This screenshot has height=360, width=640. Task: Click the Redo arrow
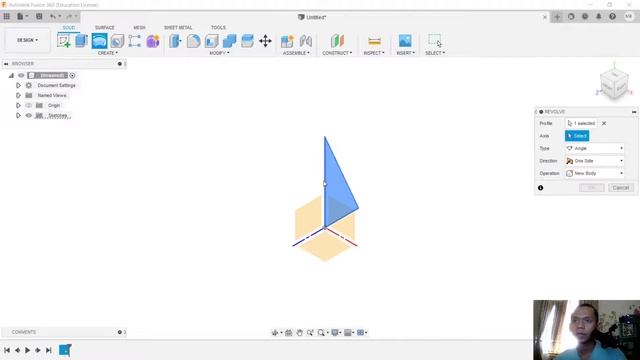pos(69,16)
